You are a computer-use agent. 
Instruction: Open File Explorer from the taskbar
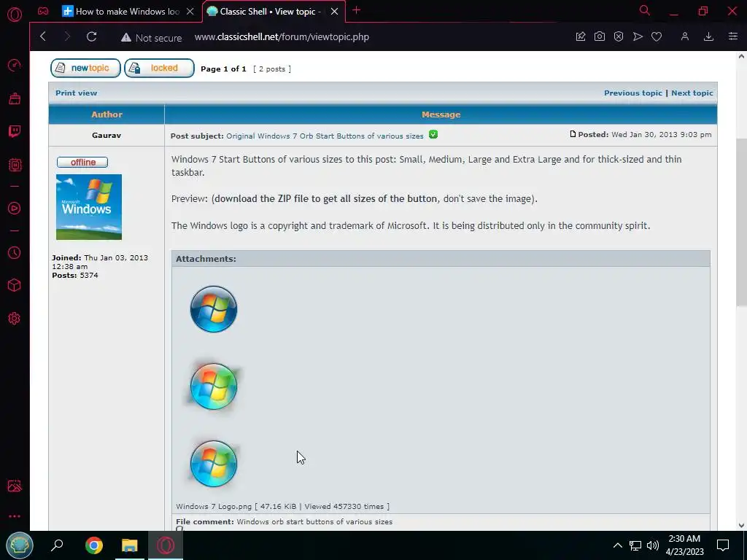pos(130,545)
